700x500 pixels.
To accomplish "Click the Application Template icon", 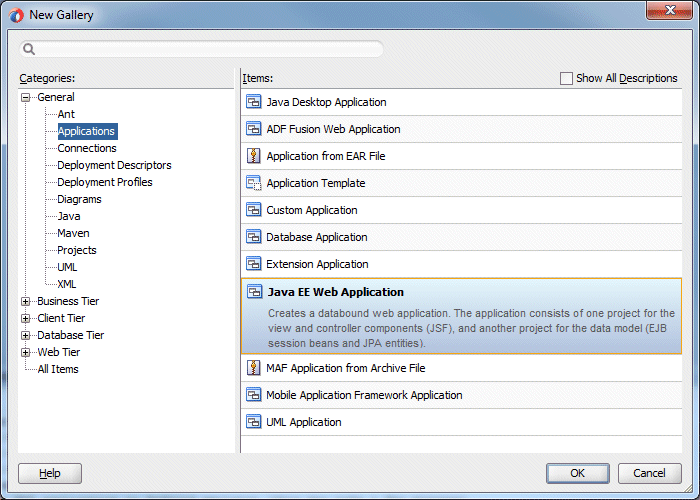I will click(254, 183).
